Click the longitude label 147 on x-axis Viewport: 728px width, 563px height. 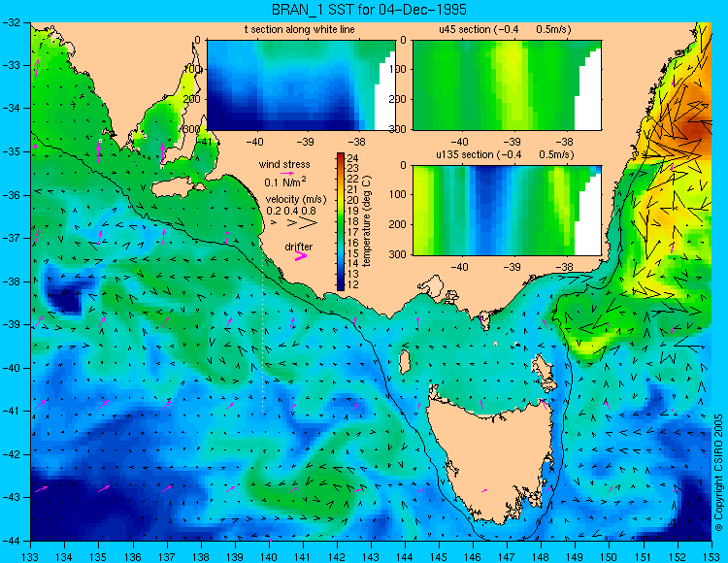[507, 557]
